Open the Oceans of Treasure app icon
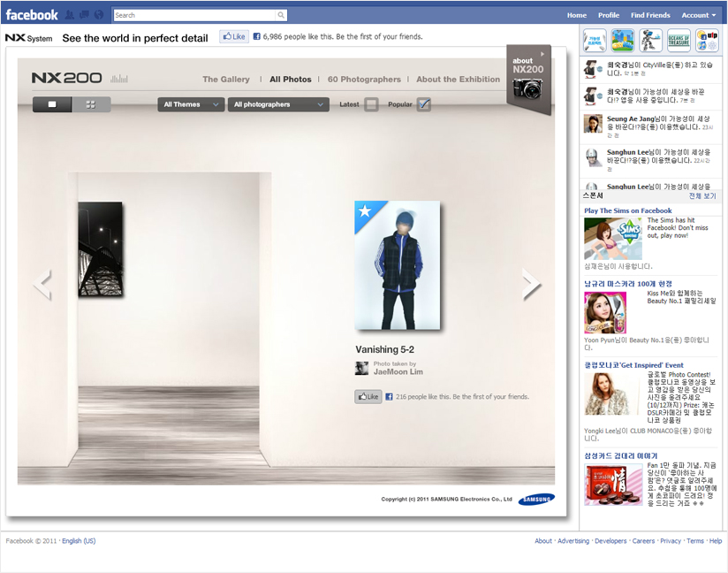The height and width of the screenshot is (573, 728). pos(679,40)
